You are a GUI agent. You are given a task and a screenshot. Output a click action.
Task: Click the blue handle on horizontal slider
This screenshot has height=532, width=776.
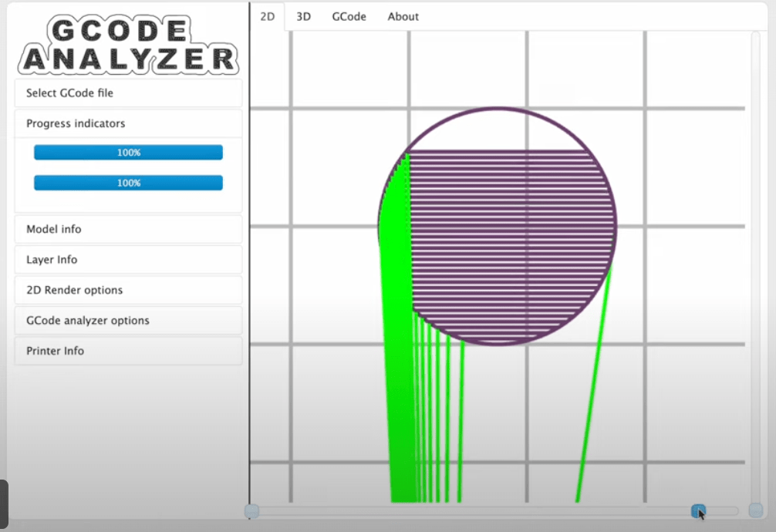click(698, 511)
